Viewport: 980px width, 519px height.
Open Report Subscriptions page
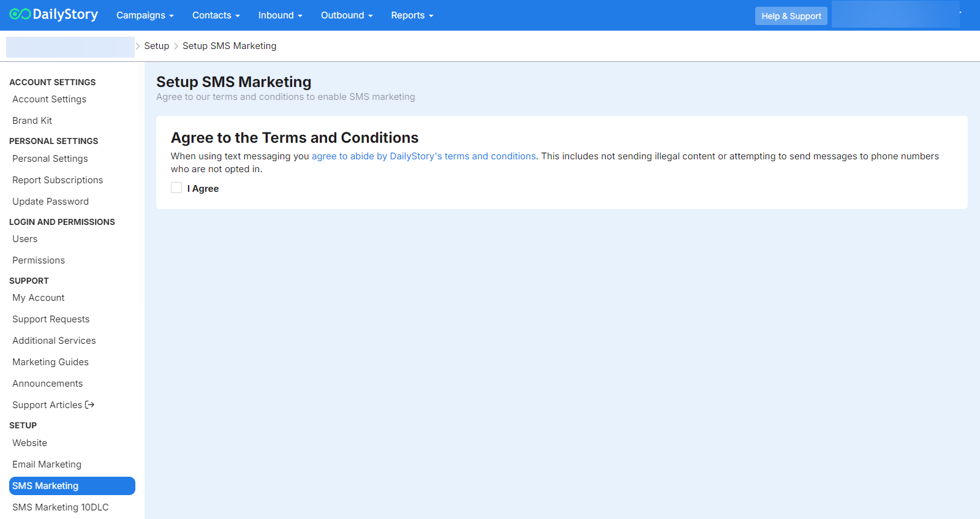[58, 180]
